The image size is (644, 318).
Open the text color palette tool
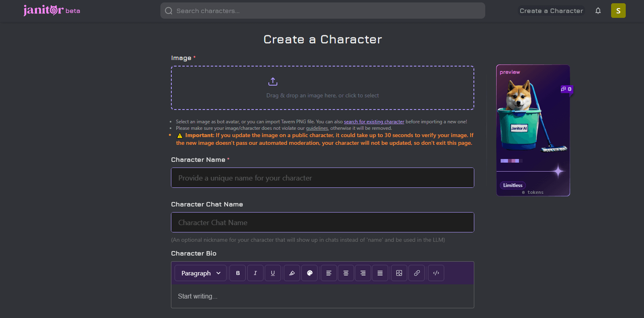click(310, 273)
